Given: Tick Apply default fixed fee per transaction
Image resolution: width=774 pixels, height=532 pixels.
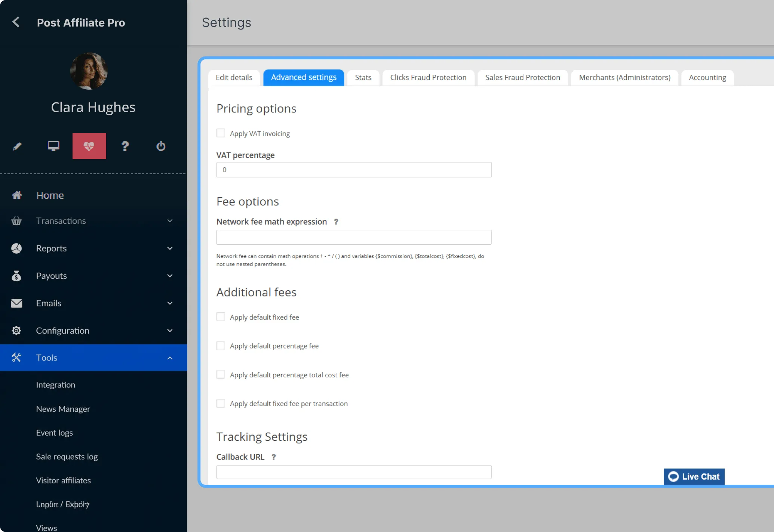Looking at the screenshot, I should coord(221,403).
